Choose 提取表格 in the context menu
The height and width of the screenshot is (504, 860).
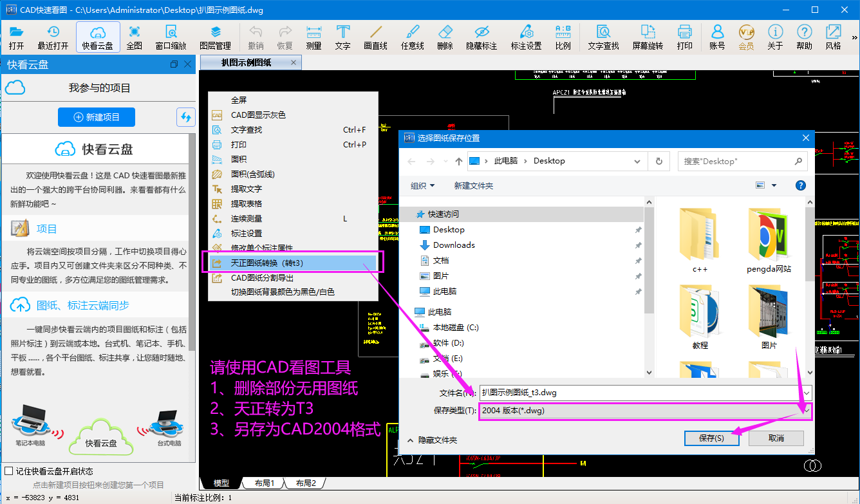point(293,203)
